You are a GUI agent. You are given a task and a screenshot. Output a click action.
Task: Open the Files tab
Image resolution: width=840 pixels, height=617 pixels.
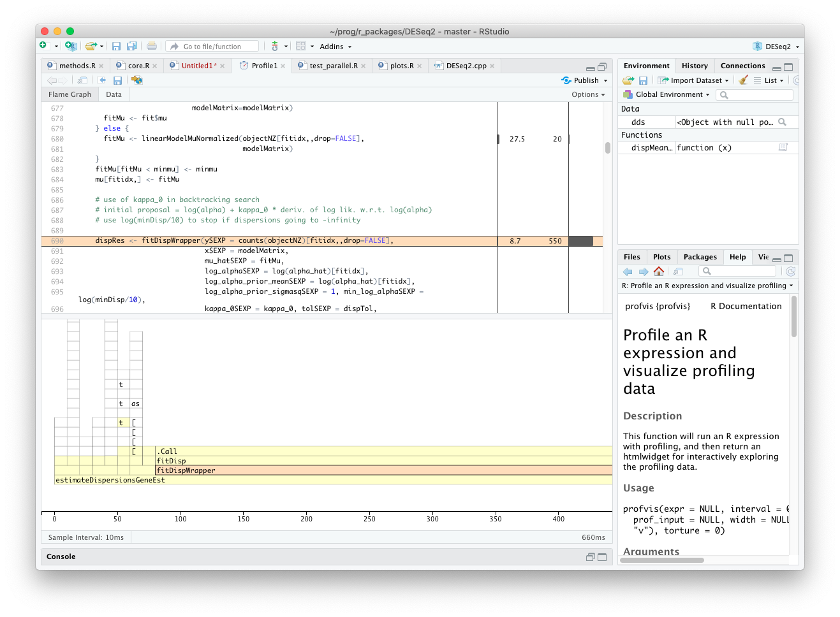(631, 257)
